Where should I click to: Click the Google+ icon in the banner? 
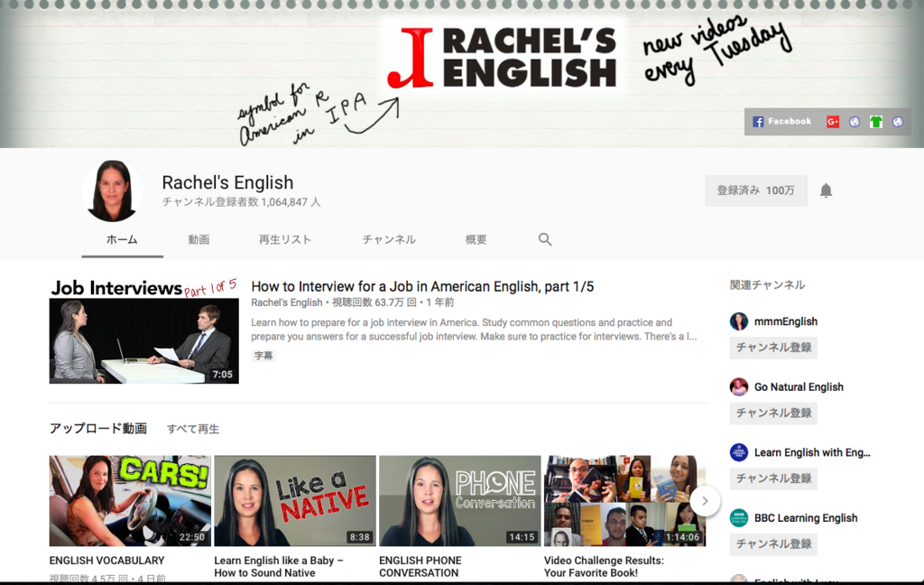pos(833,122)
